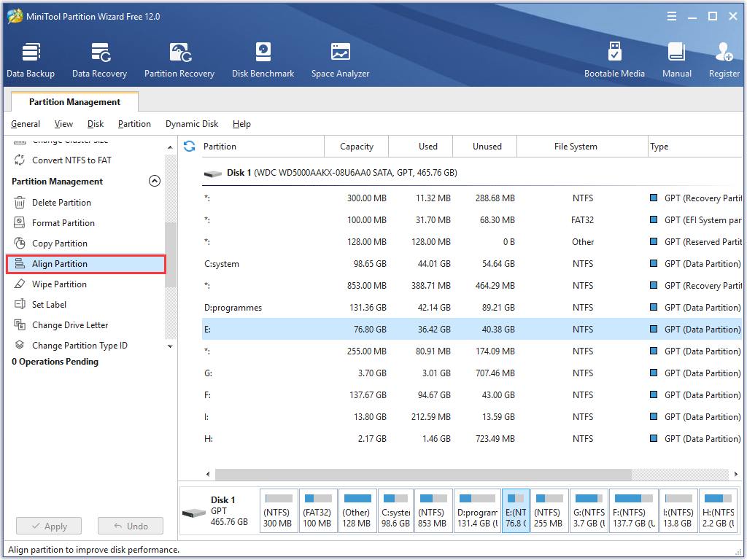Sort by Capacity column header
The height and width of the screenshot is (560, 747).
(x=356, y=146)
